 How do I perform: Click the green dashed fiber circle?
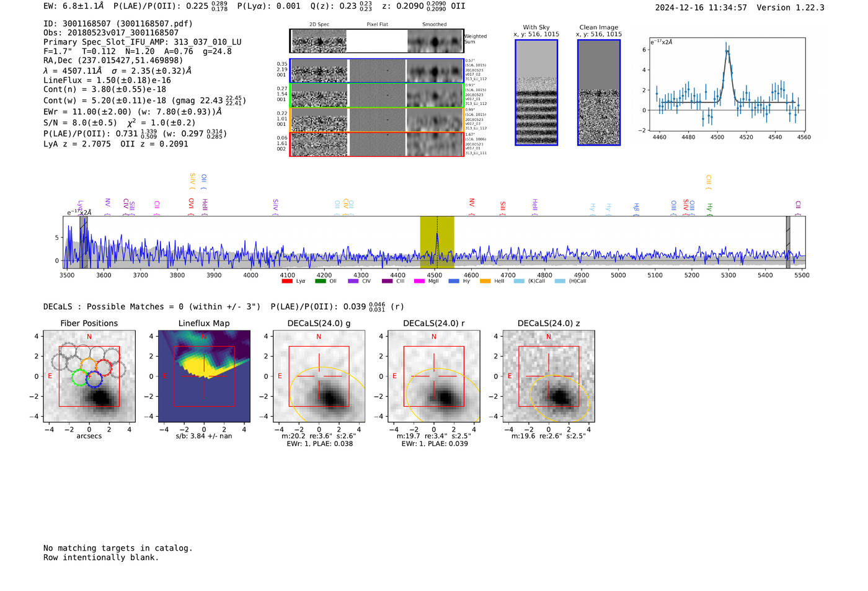[81, 377]
